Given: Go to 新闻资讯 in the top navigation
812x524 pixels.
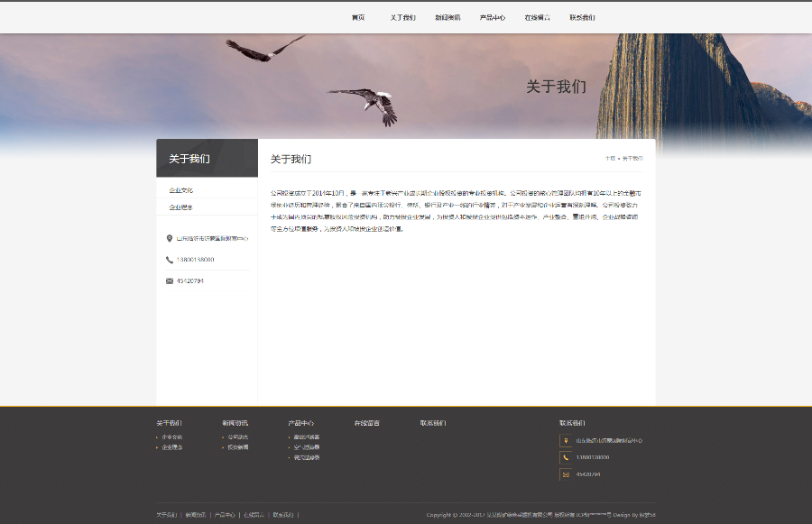Looking at the screenshot, I should click(x=448, y=18).
